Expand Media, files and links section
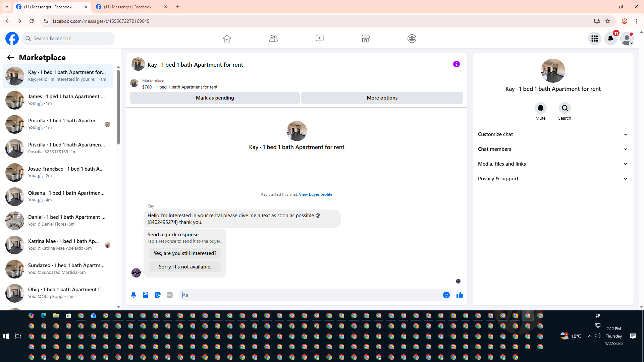The image size is (644, 362). point(553,164)
